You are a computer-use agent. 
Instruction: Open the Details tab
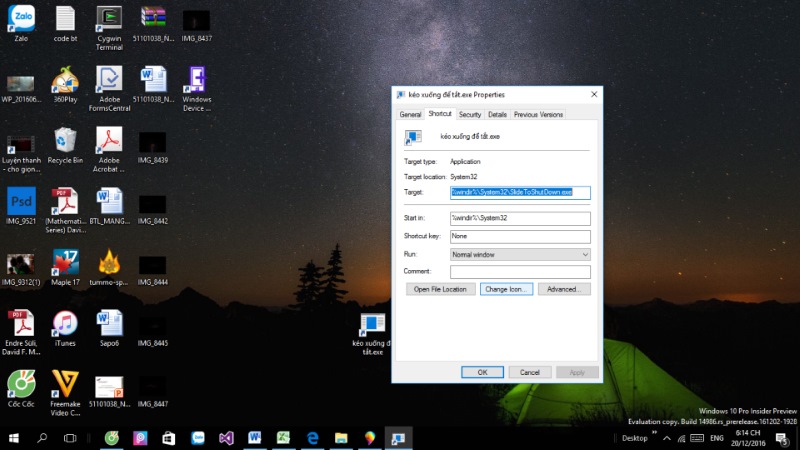497,114
